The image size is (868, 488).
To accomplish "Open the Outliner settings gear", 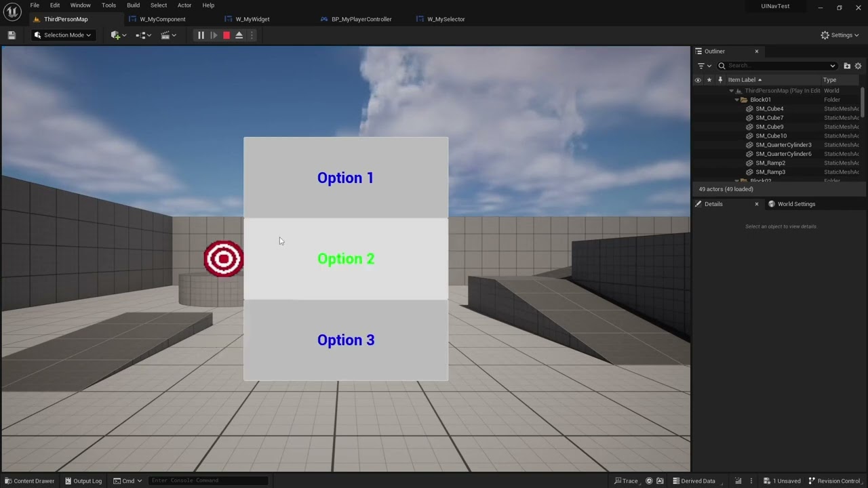I will (x=858, y=66).
